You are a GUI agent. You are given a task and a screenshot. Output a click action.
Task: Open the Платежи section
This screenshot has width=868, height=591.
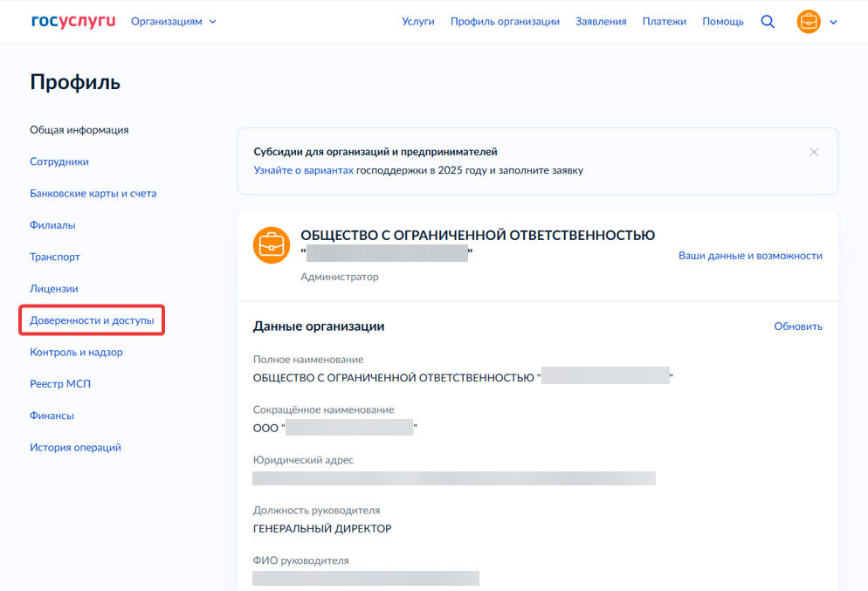[665, 22]
